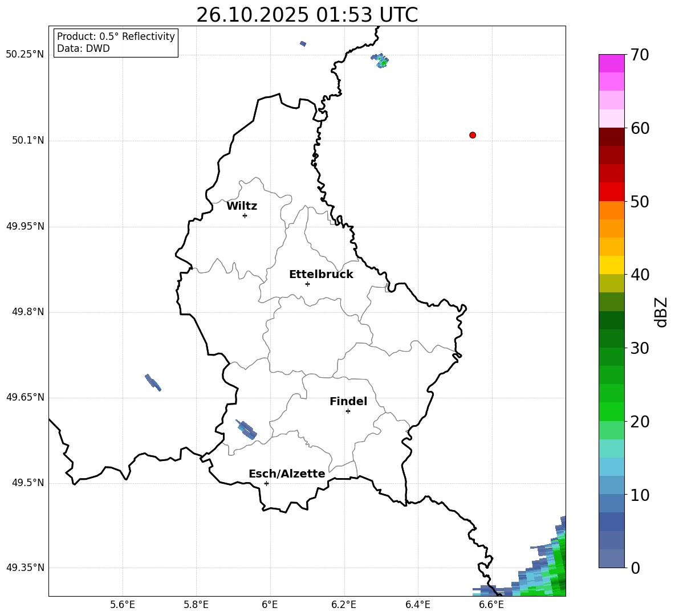Click the 10 colorbar tick label
This screenshot has height=616, width=675.
640,495
